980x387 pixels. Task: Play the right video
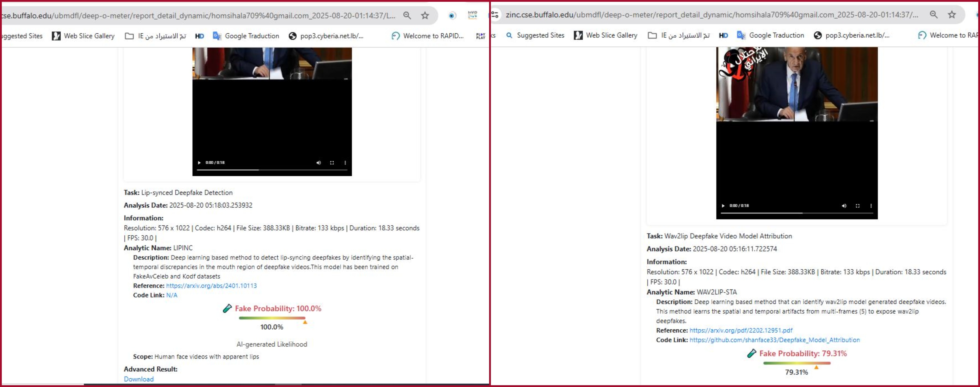coord(723,205)
